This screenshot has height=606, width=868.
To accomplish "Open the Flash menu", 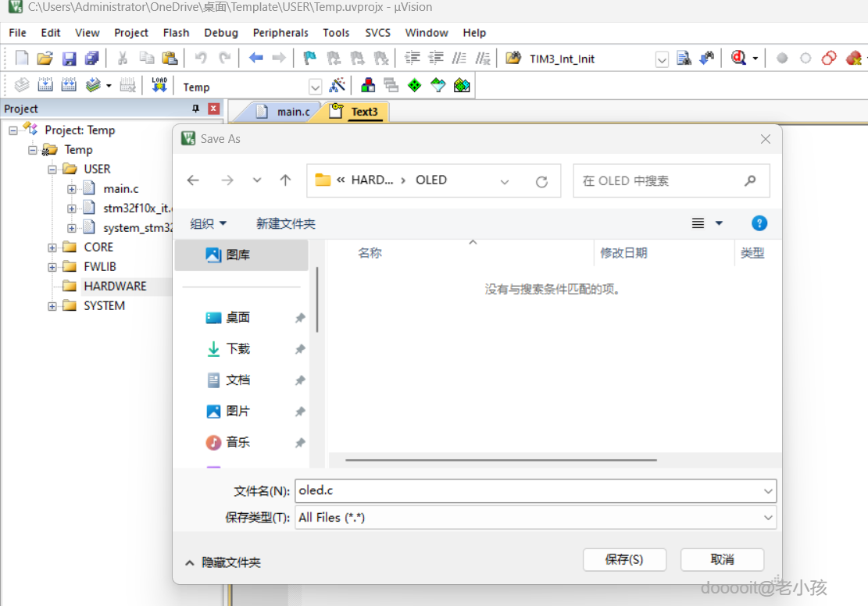I will point(176,33).
